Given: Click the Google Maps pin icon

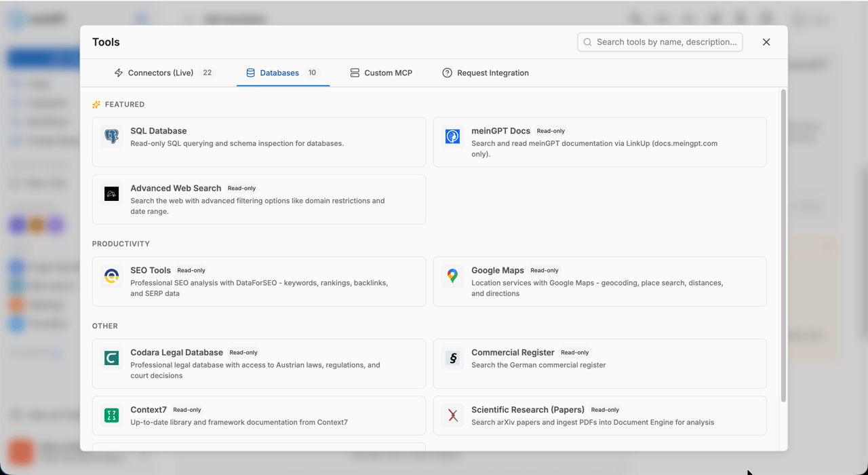Looking at the screenshot, I should [452, 275].
